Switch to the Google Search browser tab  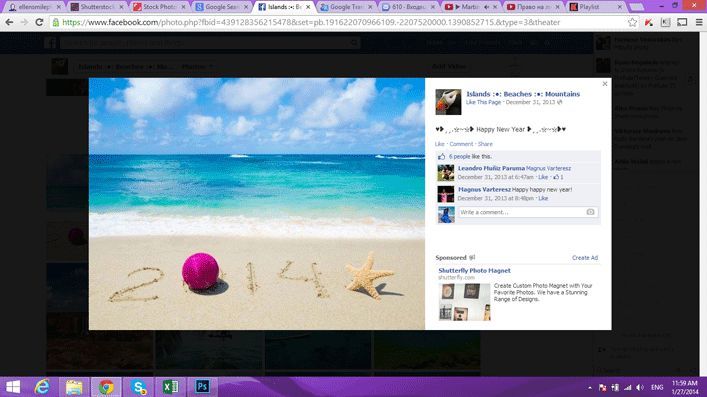221,7
